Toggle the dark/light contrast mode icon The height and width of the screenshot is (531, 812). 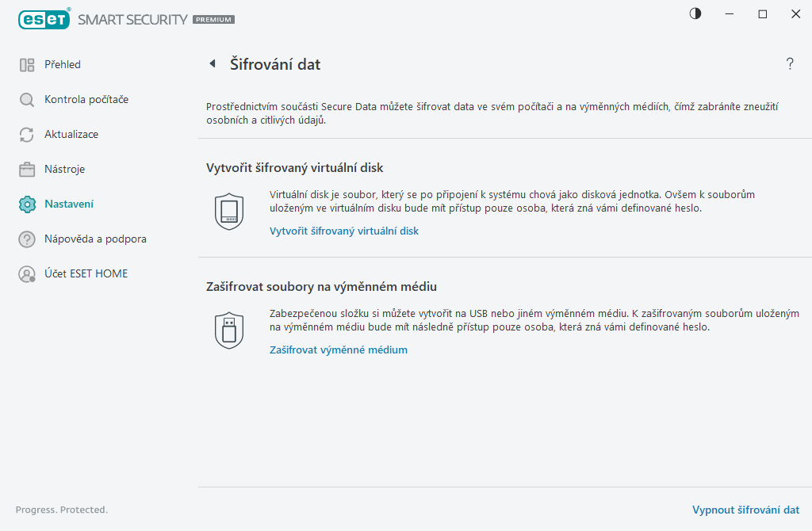695,13
